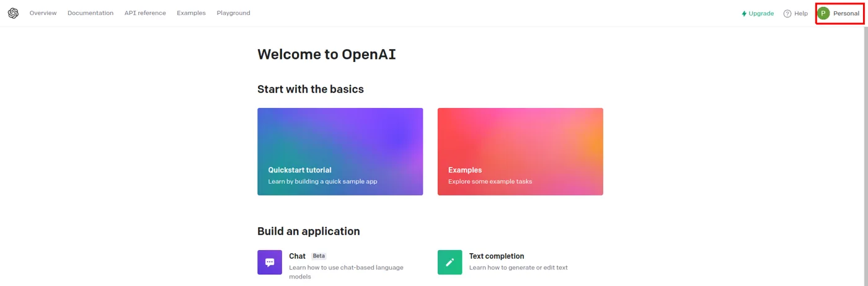This screenshot has height=286, width=868.
Task: Open the Quickstart tutorial card
Action: point(340,152)
